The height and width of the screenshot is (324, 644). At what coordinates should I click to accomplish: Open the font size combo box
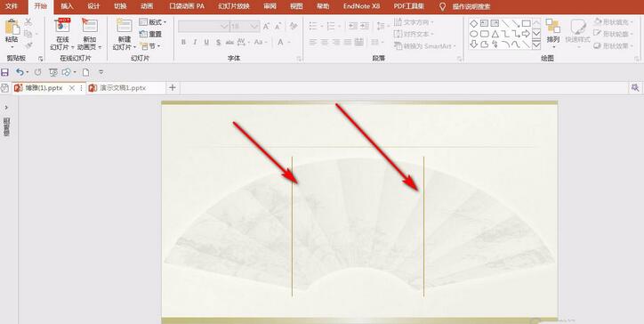(x=245, y=27)
